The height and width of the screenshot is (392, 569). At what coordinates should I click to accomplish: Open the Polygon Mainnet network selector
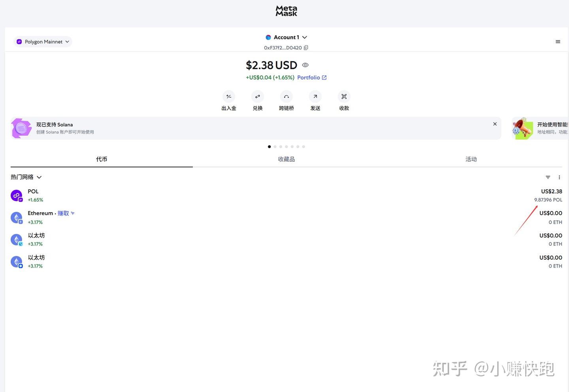(x=42, y=41)
